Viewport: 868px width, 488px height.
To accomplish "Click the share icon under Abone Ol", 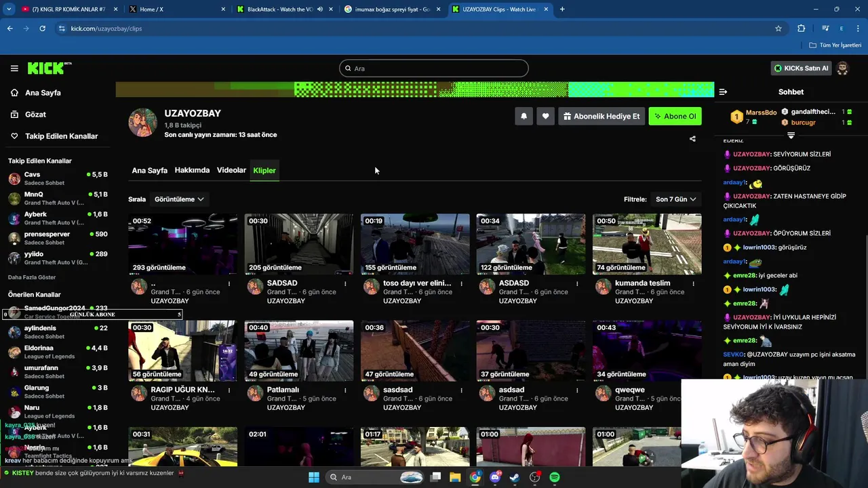I will [x=692, y=139].
